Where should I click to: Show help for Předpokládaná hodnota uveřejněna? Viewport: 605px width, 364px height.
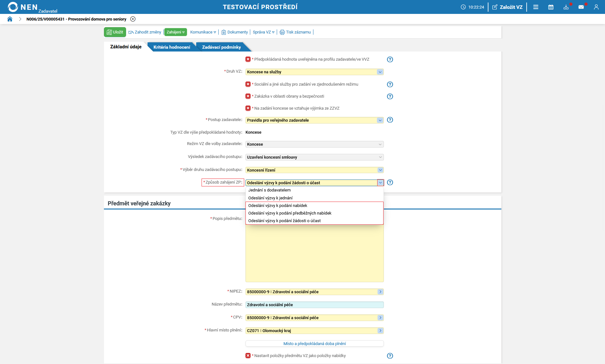(390, 59)
